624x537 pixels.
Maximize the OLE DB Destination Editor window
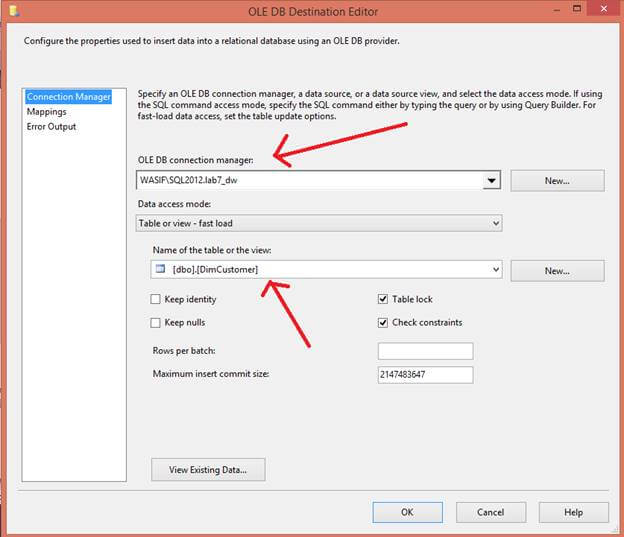[x=577, y=9]
